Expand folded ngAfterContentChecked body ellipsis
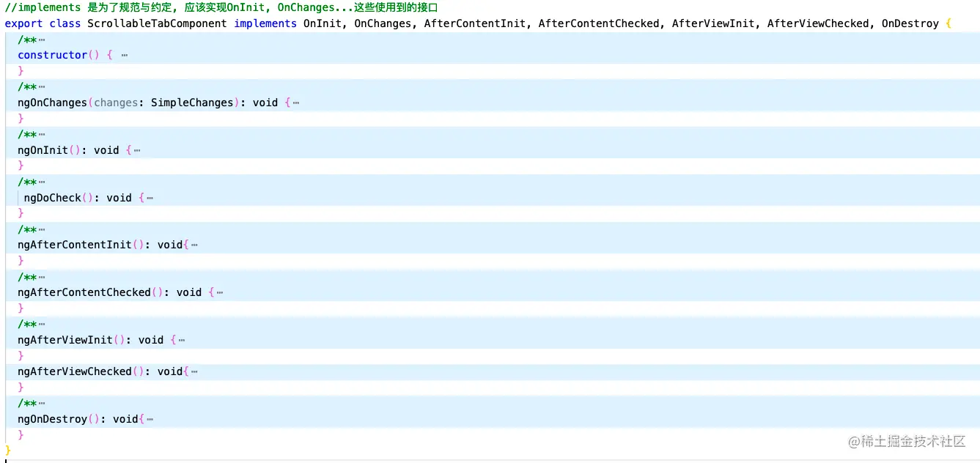 220,293
